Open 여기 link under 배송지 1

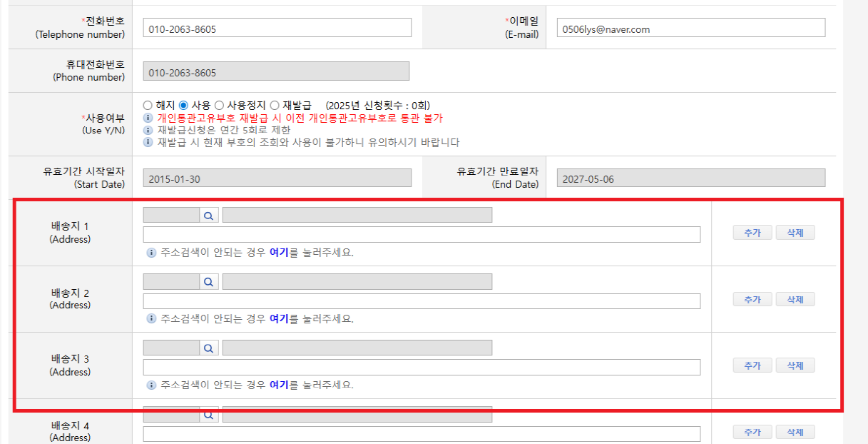[x=279, y=253]
